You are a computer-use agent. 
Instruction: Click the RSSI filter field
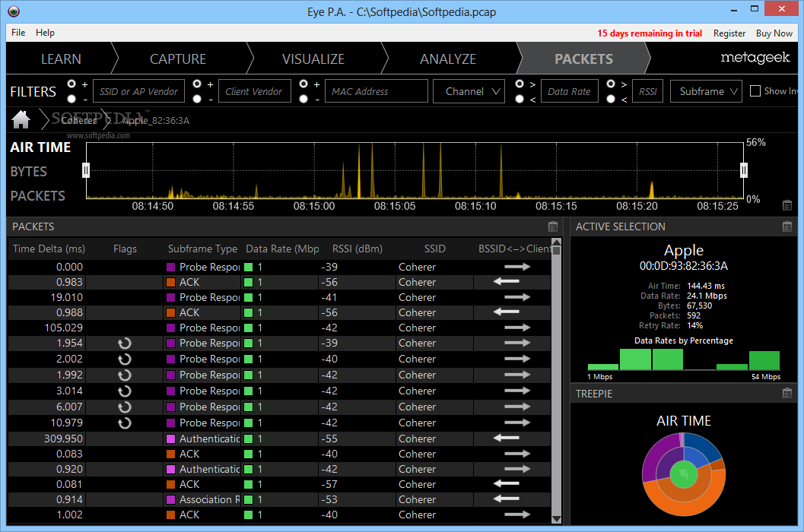click(x=647, y=91)
